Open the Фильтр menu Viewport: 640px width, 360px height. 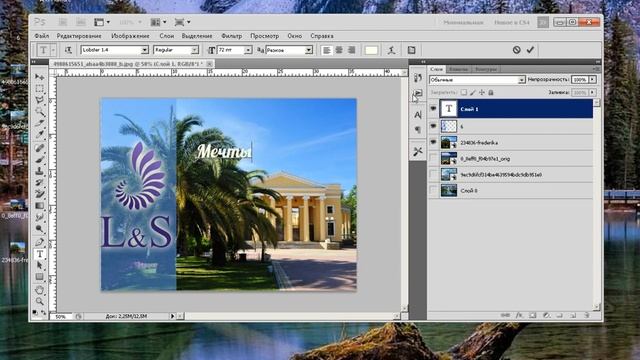[231, 36]
